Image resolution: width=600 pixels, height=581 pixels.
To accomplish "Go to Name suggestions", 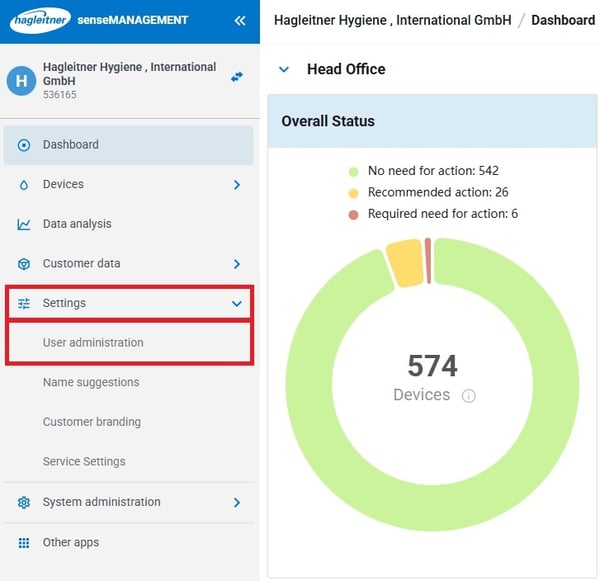I will 91,382.
